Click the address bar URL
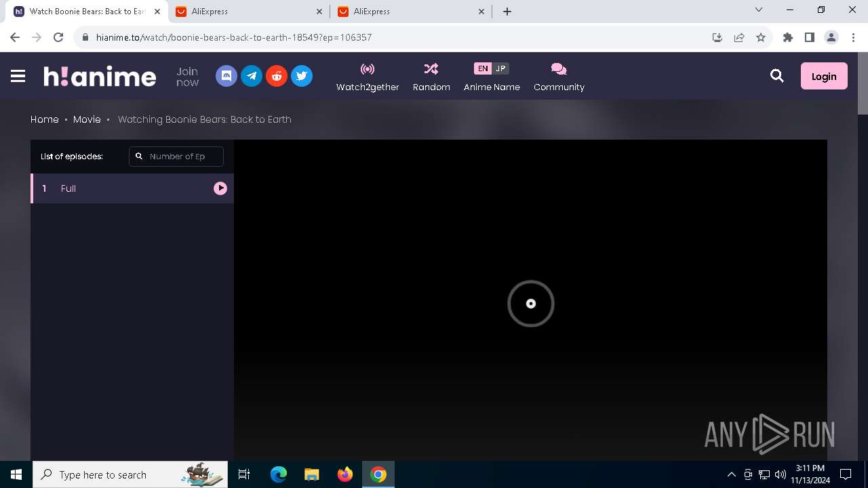 pos(234,37)
